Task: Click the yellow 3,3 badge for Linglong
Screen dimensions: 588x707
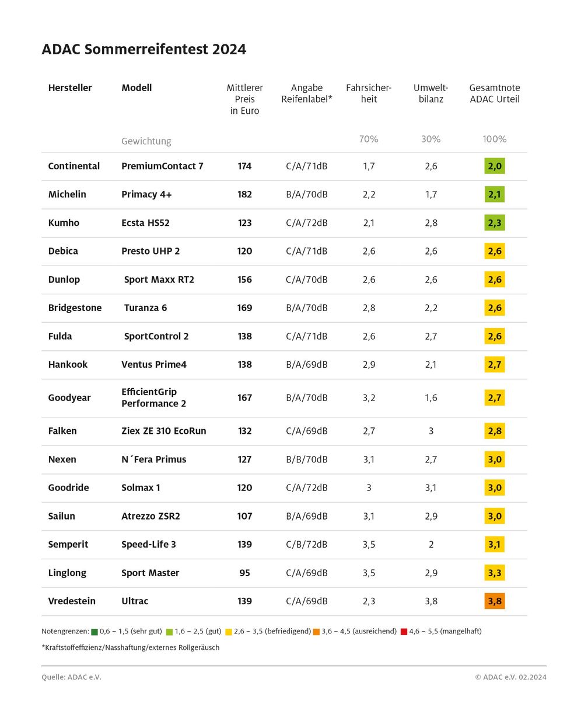Action: tap(494, 573)
